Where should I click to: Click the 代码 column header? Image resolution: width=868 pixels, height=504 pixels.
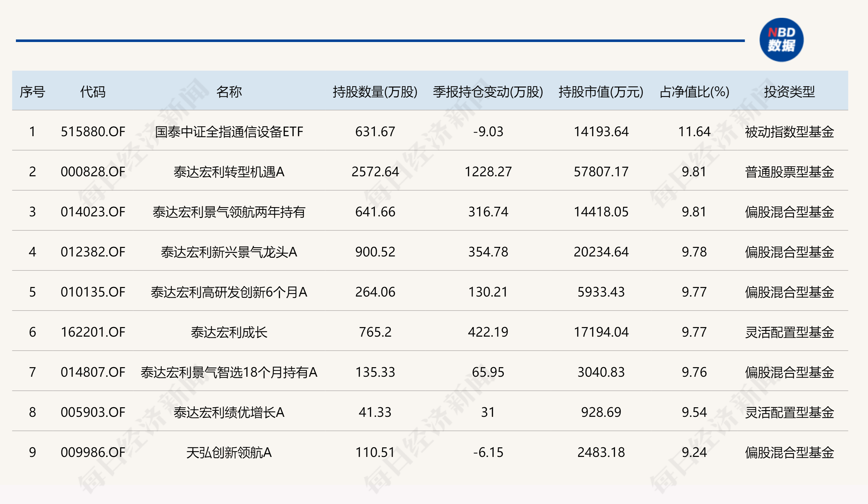93,92
